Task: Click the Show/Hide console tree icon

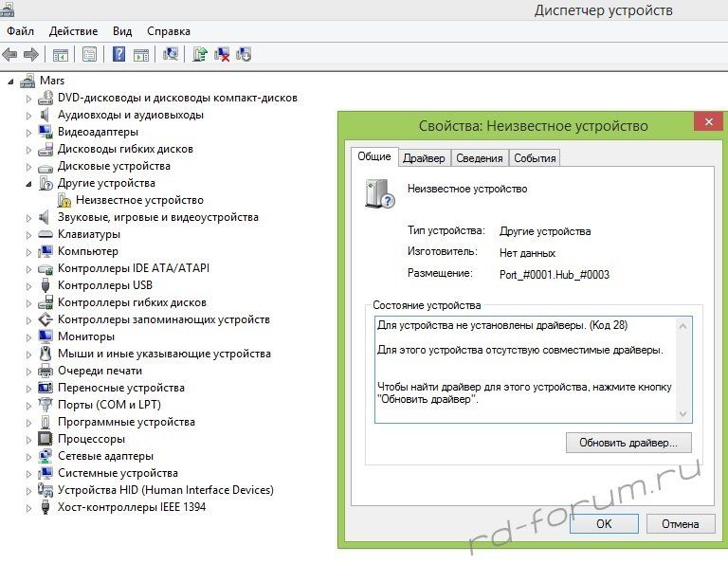Action: pyautogui.click(x=60, y=54)
